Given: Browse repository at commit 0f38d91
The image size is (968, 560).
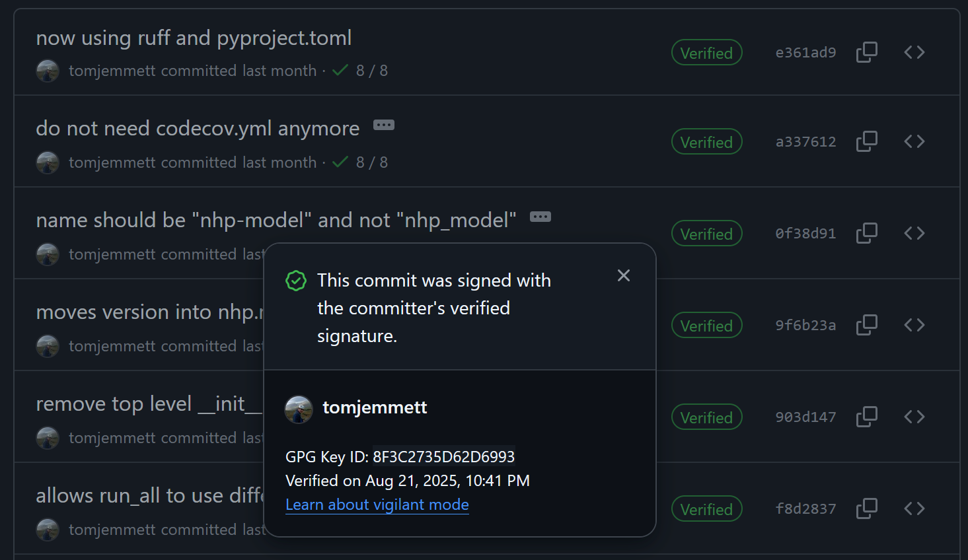Looking at the screenshot, I should [914, 233].
